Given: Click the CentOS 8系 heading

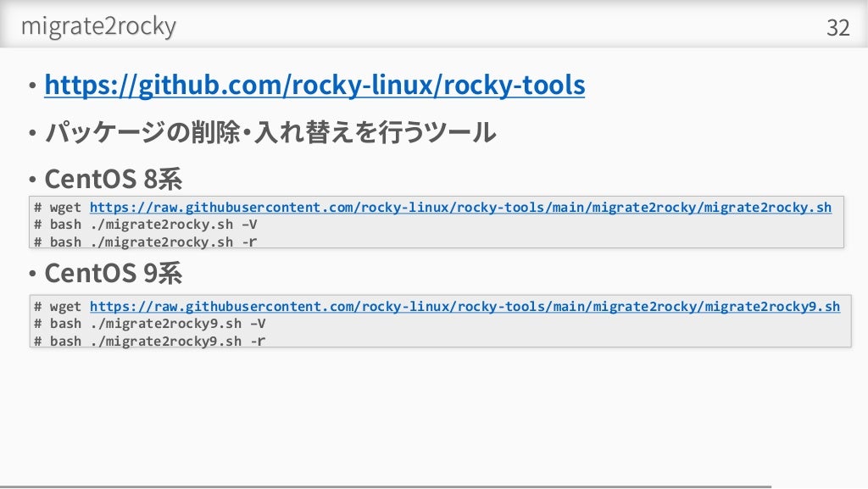Looking at the screenshot, I should coord(113,179).
